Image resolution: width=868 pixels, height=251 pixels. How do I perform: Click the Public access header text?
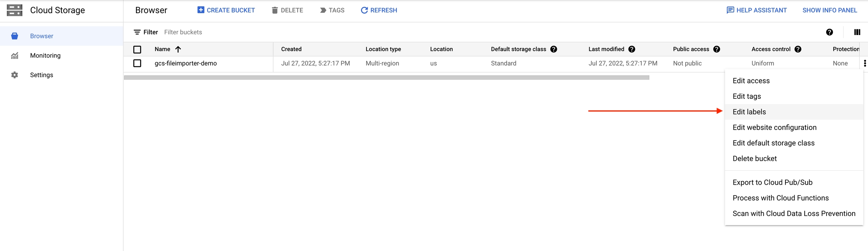point(691,49)
